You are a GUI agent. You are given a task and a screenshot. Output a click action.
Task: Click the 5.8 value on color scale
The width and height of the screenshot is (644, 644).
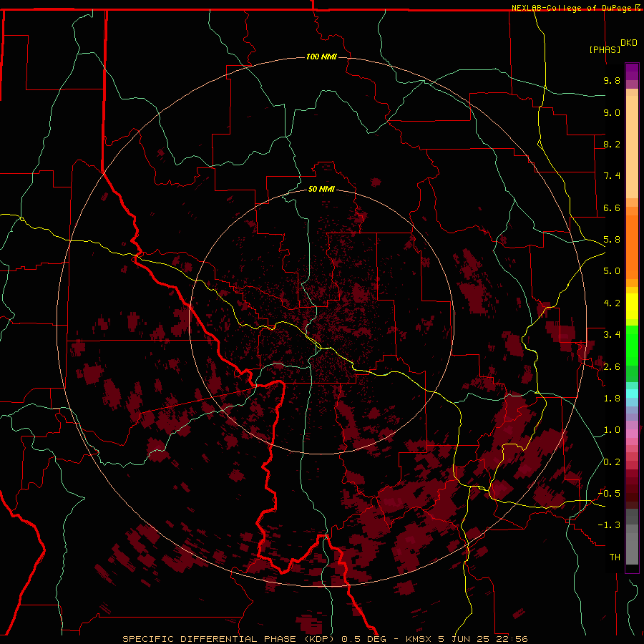612,240
